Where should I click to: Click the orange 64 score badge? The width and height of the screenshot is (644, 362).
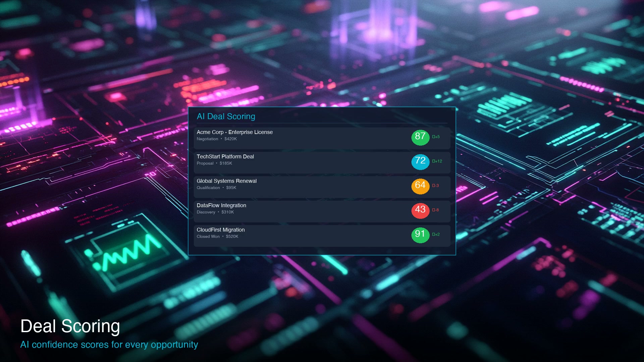[x=420, y=186]
